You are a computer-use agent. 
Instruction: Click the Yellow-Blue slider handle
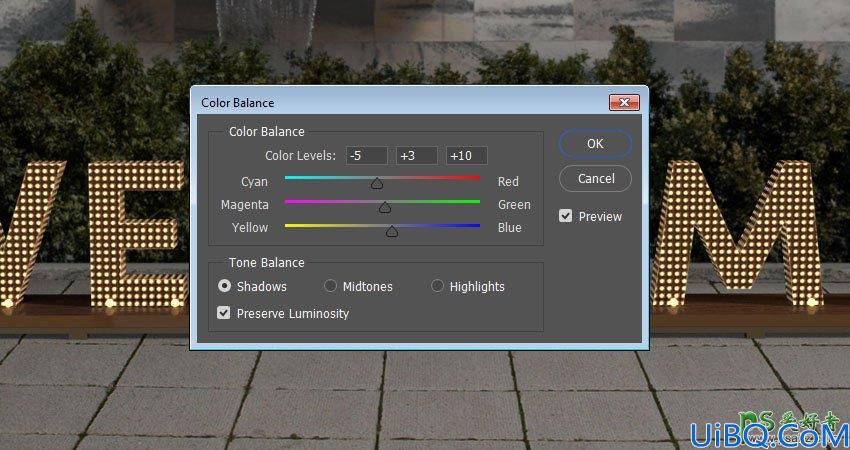tap(392, 231)
